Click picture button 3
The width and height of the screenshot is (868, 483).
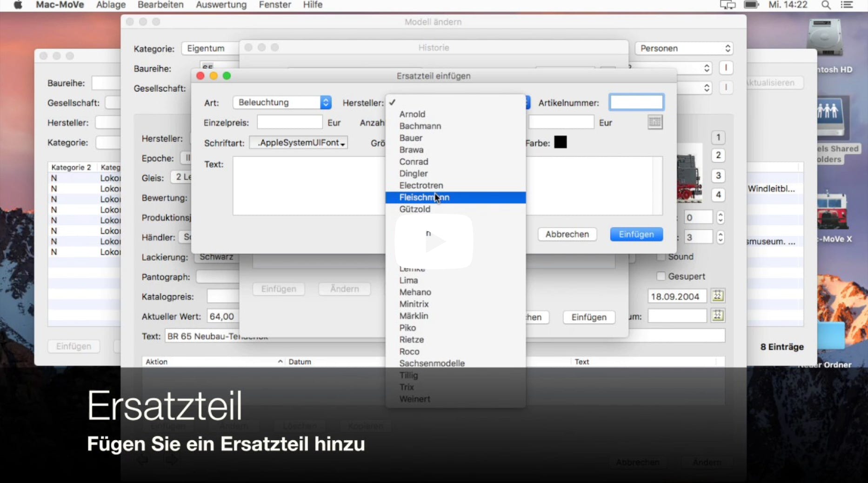tap(718, 175)
